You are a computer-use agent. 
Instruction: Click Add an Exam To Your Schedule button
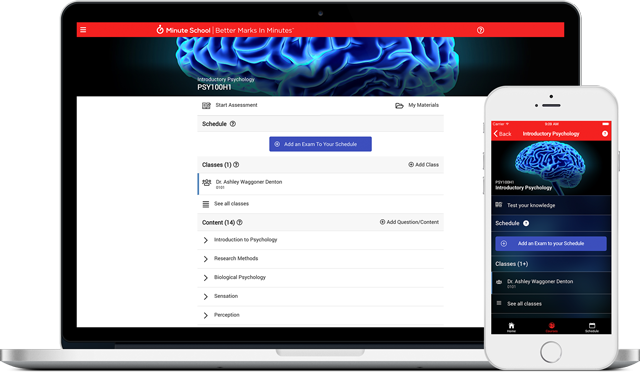320,144
